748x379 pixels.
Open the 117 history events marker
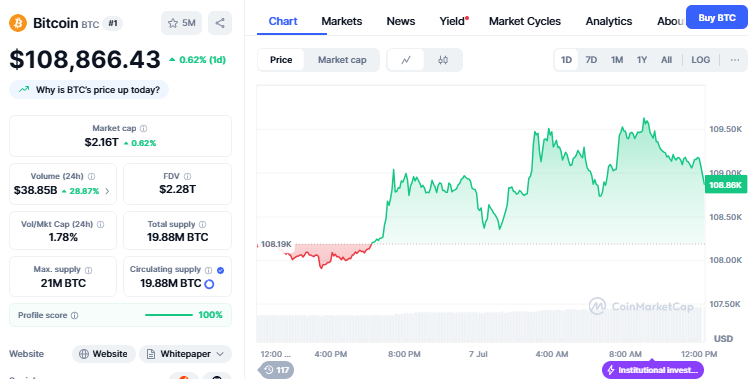277,370
